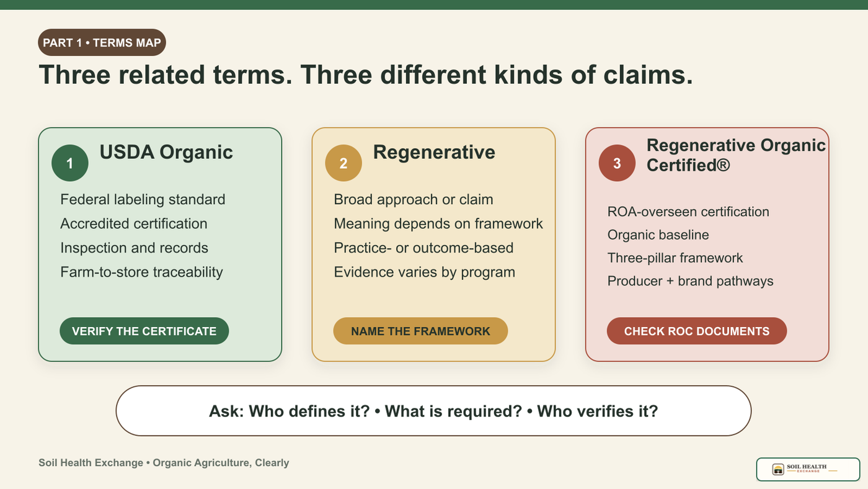Image resolution: width=868 pixels, height=489 pixels.
Task: Select the Regenerative card heading
Action: [x=434, y=152]
